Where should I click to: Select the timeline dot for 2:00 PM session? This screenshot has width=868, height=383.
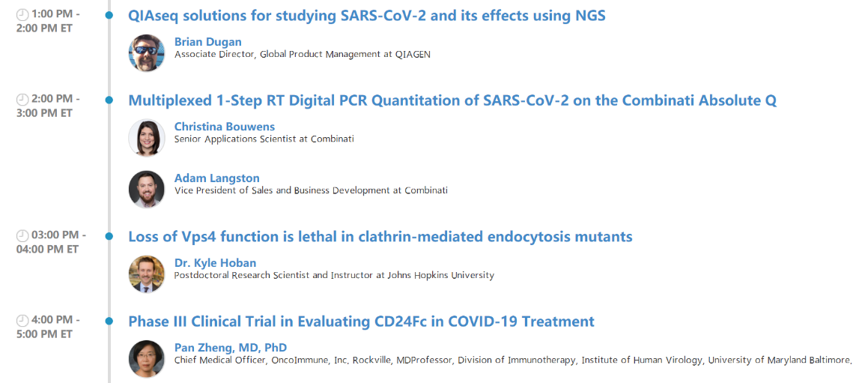tap(109, 100)
